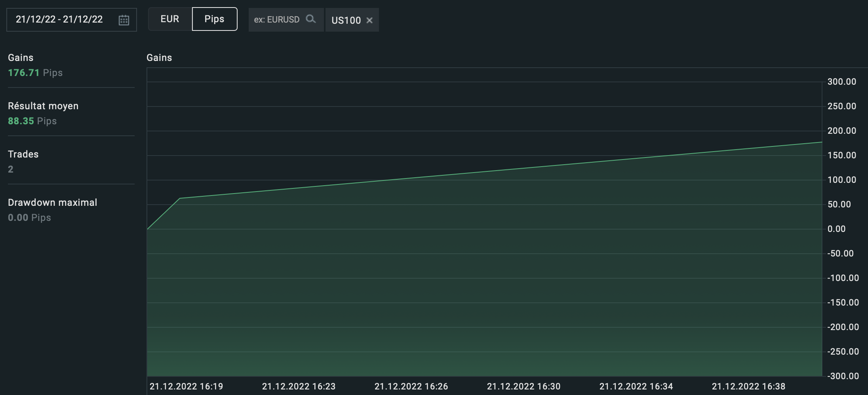Switch display to EUR
Image resolution: width=868 pixels, height=395 pixels.
[170, 19]
